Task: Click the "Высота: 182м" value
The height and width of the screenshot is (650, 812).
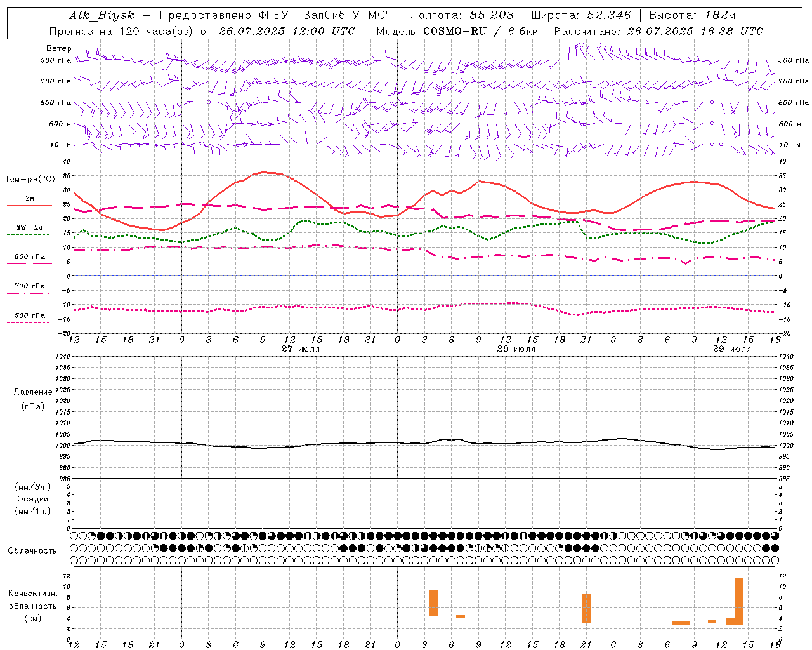Action: pos(692,15)
